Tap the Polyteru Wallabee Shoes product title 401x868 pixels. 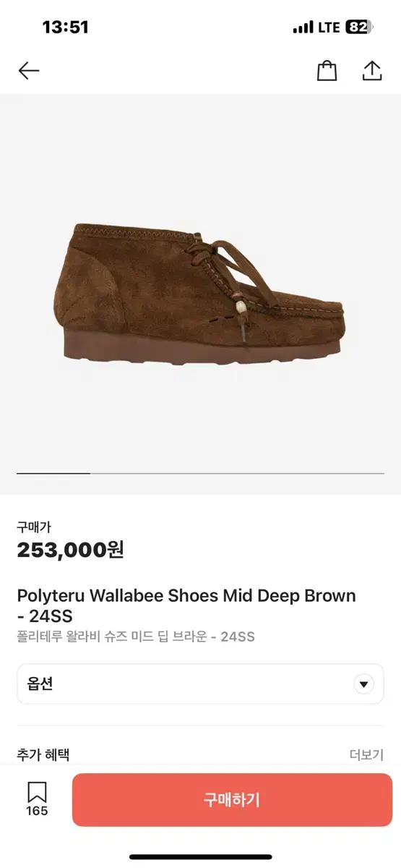pyautogui.click(x=186, y=606)
